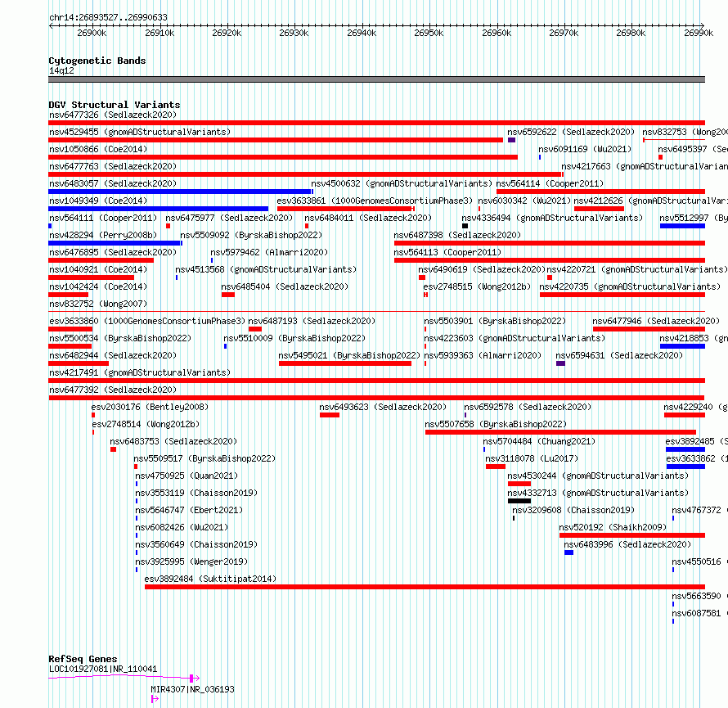728x708 pixels.
Task: Select the nsv4529455 gnomADStructuralVariants label
Action: (140, 132)
